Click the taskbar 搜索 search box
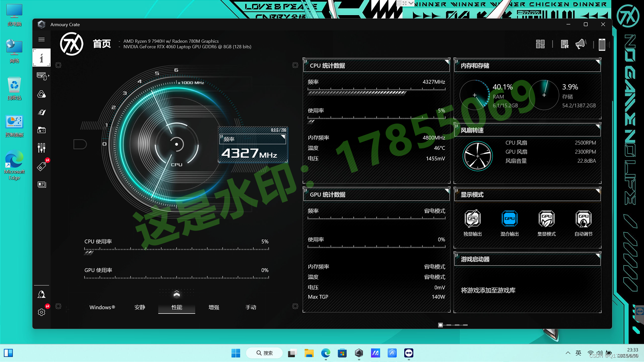 pyautogui.click(x=264, y=353)
